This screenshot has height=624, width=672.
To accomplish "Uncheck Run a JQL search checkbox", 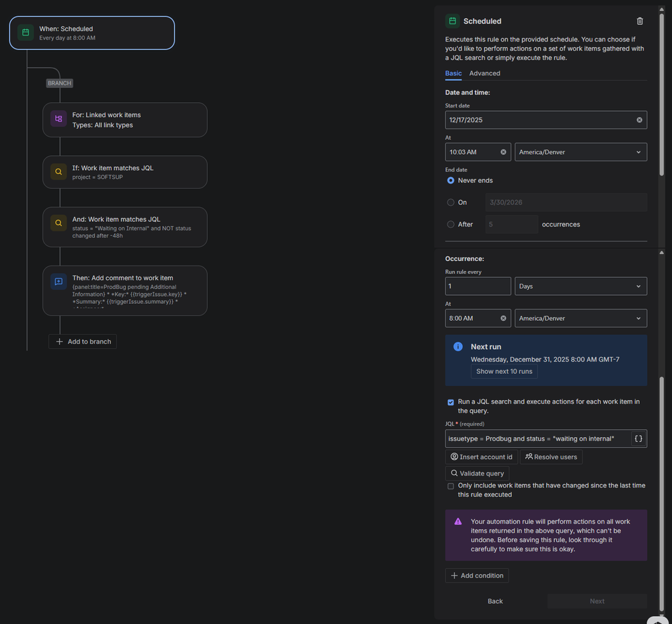I will pyautogui.click(x=451, y=402).
